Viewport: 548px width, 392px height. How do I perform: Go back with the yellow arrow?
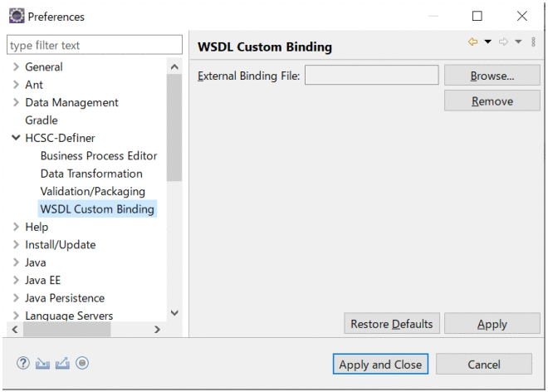[473, 42]
